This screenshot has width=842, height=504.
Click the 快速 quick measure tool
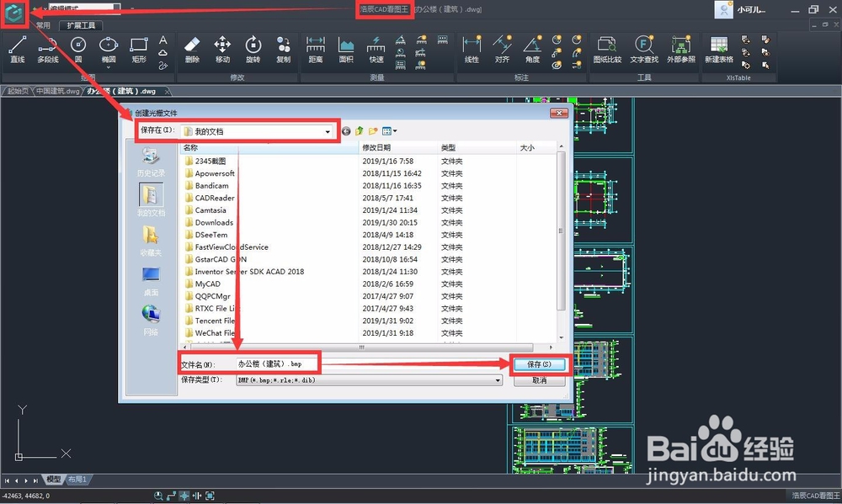pyautogui.click(x=376, y=50)
